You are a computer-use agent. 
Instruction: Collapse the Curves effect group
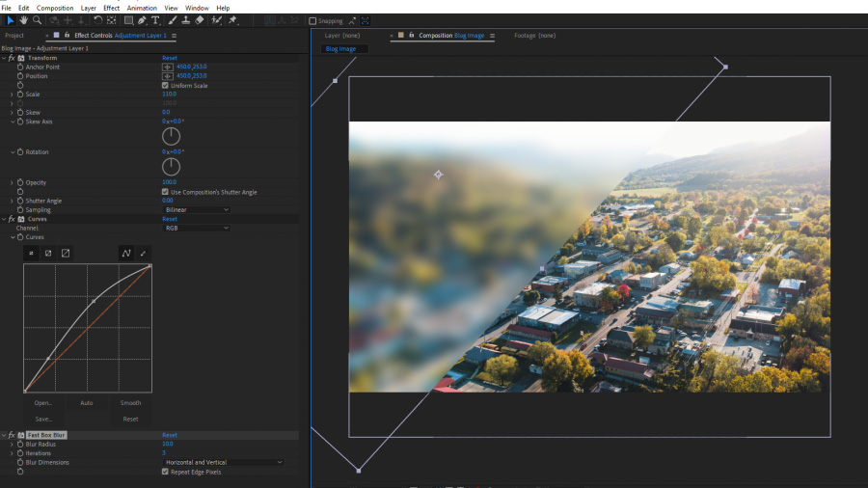[x=4, y=219]
